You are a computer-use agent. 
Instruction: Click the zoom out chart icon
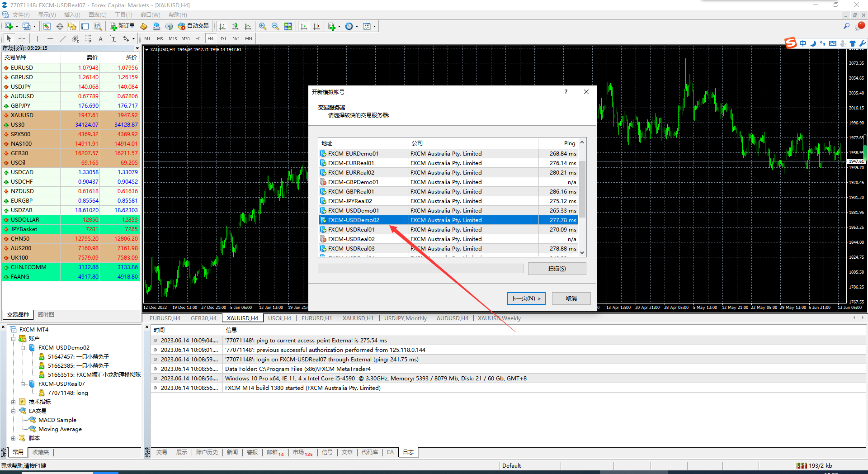pyautogui.click(x=275, y=26)
